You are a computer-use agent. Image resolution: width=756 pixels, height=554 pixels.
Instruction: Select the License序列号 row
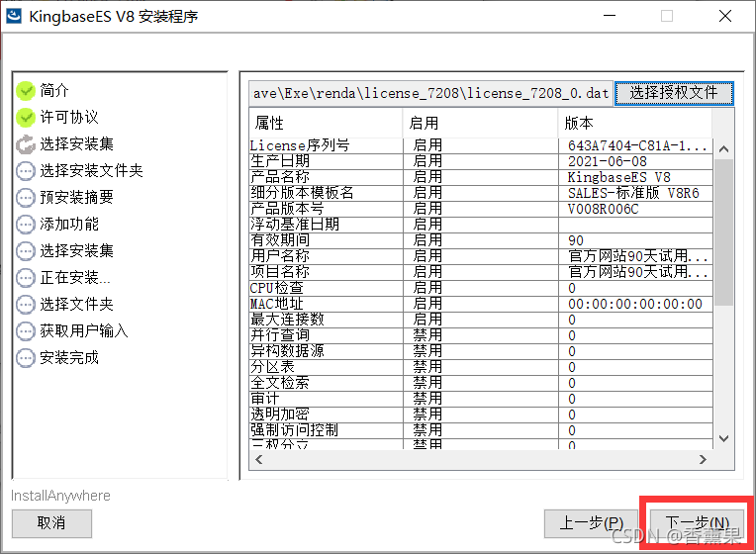pyautogui.click(x=481, y=145)
